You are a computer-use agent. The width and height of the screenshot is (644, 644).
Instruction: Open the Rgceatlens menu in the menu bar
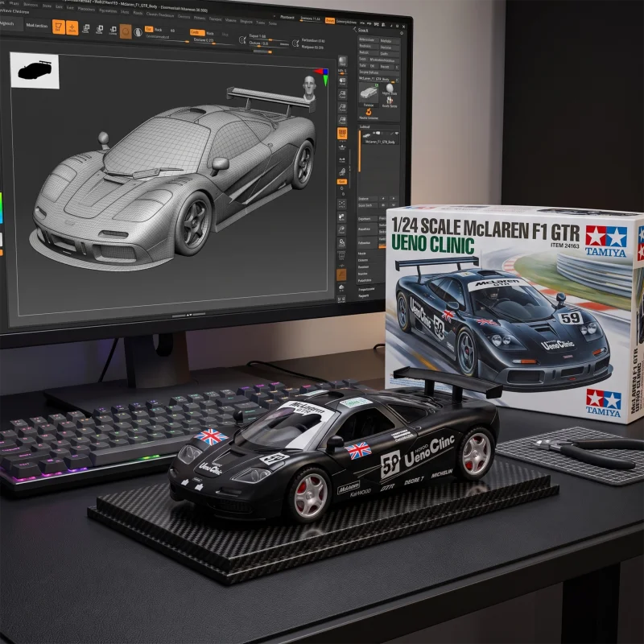[108, 10]
